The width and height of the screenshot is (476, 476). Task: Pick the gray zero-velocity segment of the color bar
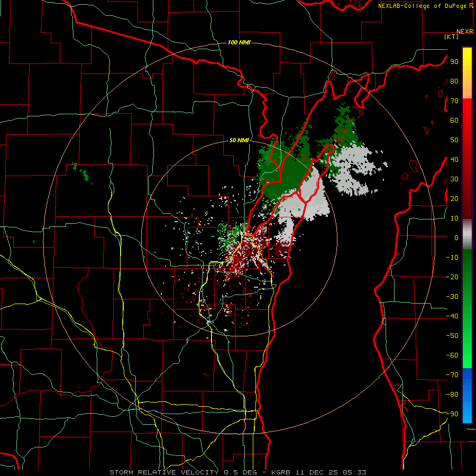click(467, 234)
